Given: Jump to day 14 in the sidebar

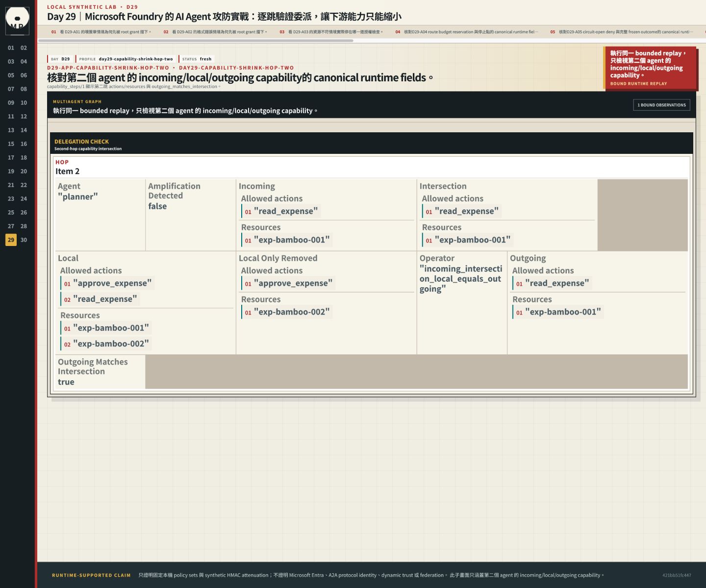Looking at the screenshot, I should pos(24,130).
